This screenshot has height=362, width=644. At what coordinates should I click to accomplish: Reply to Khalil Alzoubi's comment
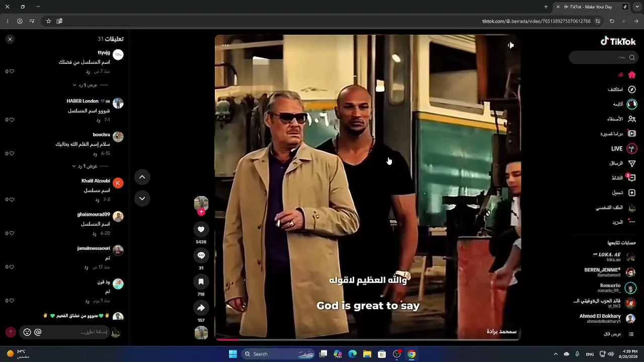click(x=97, y=200)
